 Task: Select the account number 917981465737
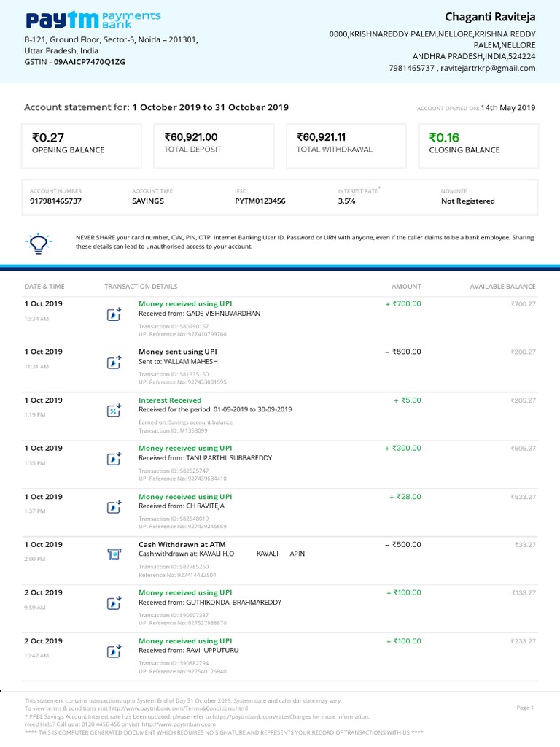pyautogui.click(x=55, y=201)
